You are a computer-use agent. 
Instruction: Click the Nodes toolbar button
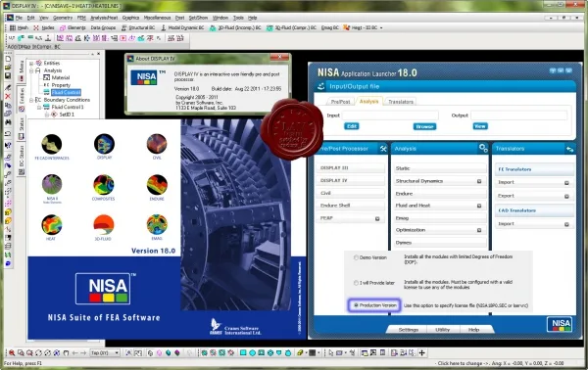(44, 27)
